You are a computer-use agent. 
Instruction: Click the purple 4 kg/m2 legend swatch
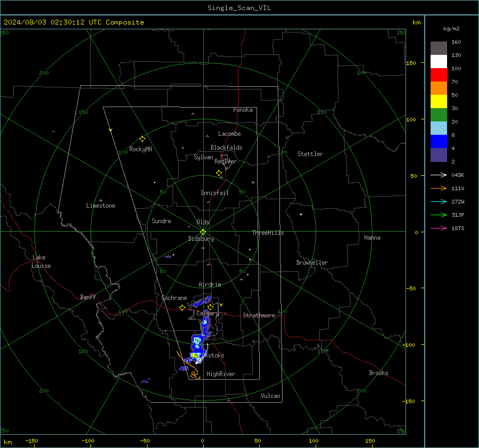[x=439, y=154]
